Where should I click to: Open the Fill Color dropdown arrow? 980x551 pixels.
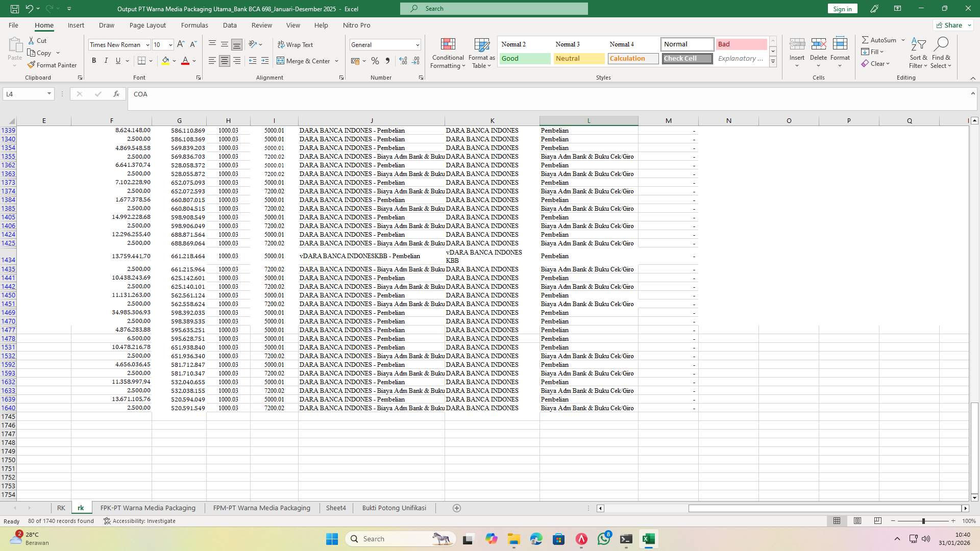pos(174,61)
